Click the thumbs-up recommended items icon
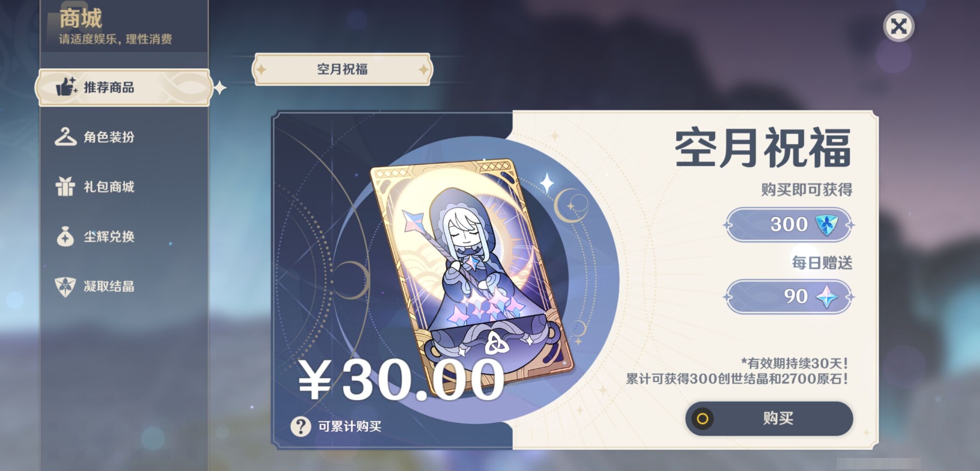This screenshot has height=471, width=980. 66,86
